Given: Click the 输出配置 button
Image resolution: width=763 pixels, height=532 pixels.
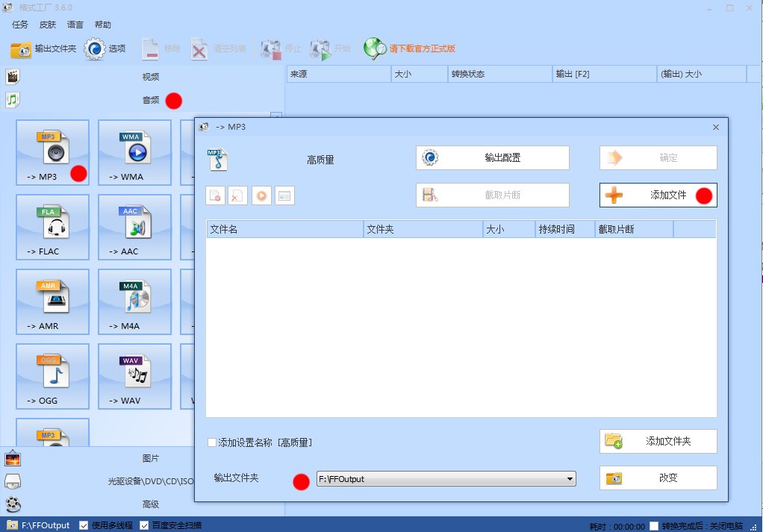Looking at the screenshot, I should [491, 157].
